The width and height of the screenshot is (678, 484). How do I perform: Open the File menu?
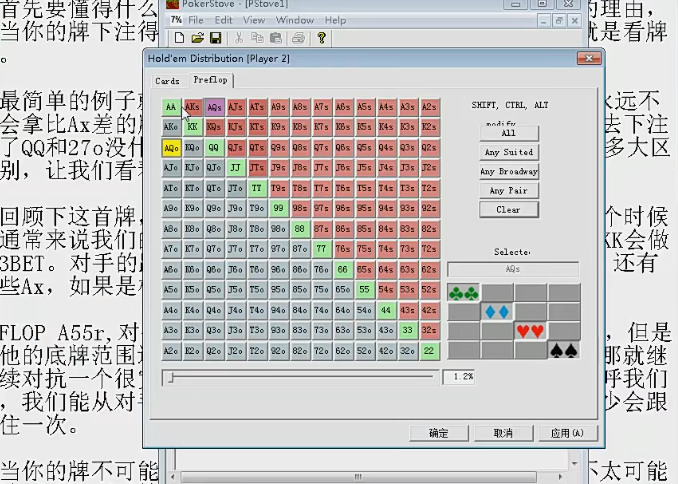(196, 20)
